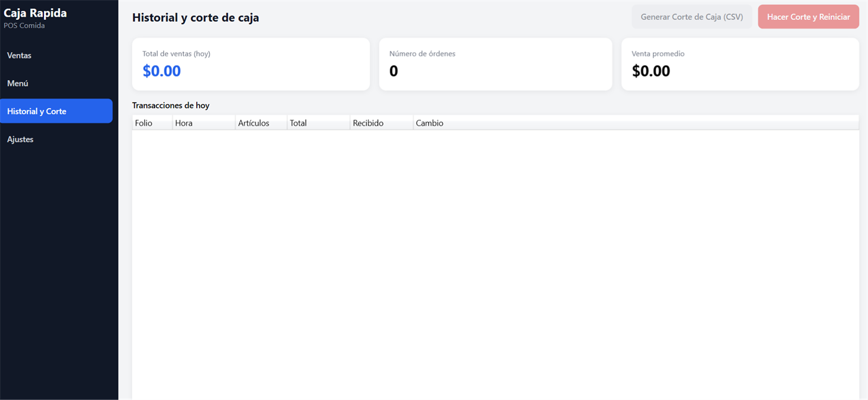Click the Venta promedio summary card

740,64
